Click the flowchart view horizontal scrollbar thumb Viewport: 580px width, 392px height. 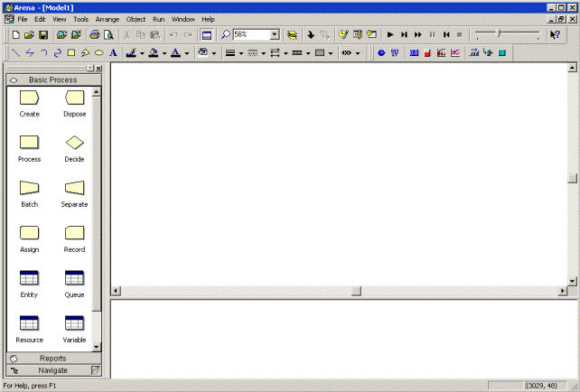(356, 291)
